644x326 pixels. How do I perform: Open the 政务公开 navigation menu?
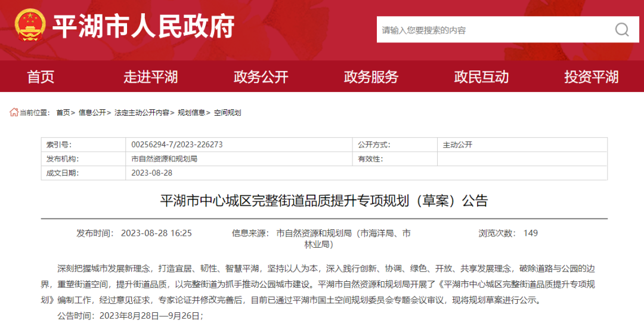click(261, 77)
